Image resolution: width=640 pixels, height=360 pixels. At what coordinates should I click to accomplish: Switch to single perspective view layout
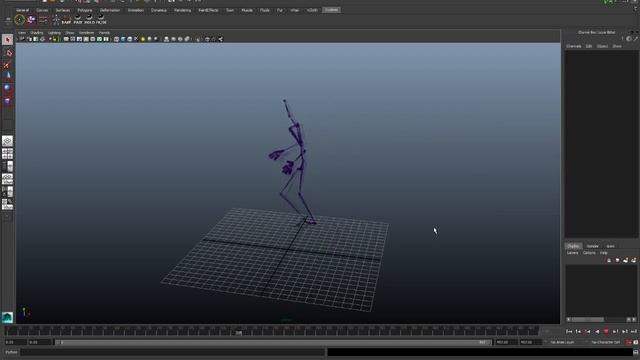pyautogui.click(x=7, y=141)
